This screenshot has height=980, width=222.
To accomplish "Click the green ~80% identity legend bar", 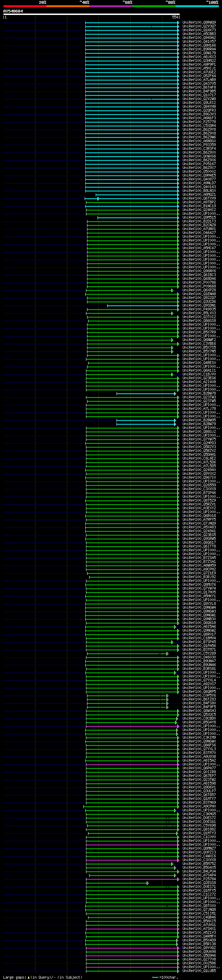I will click(x=154, y=6).
